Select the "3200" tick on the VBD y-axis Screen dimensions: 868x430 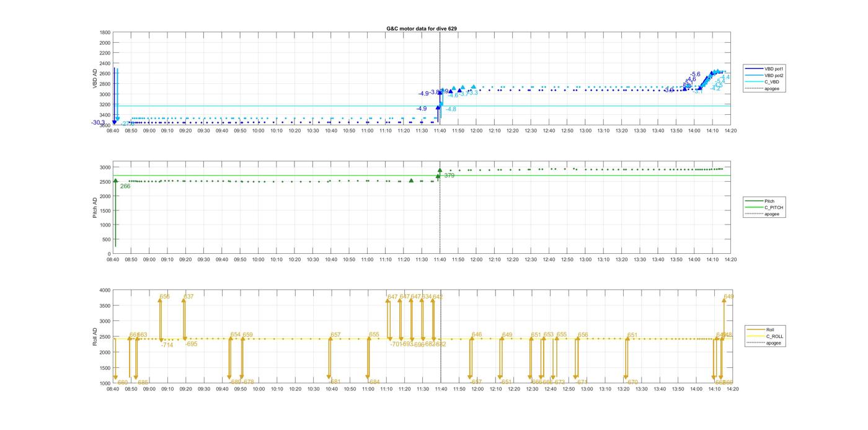coord(105,105)
